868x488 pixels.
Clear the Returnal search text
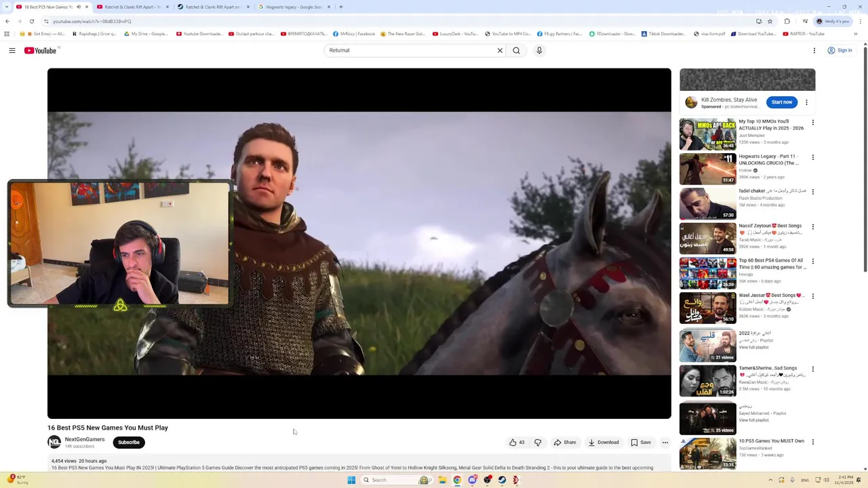coord(500,50)
